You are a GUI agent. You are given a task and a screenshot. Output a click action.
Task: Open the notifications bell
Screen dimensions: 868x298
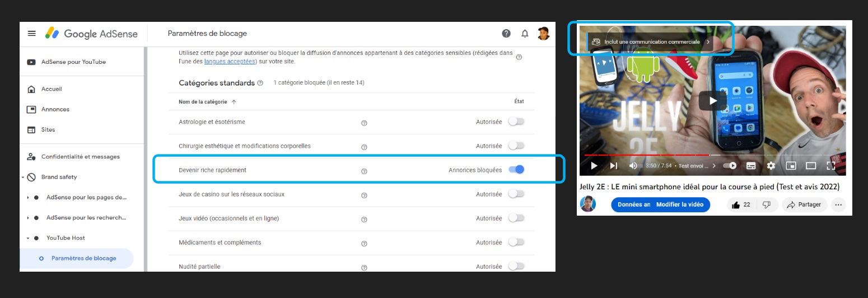coord(525,34)
